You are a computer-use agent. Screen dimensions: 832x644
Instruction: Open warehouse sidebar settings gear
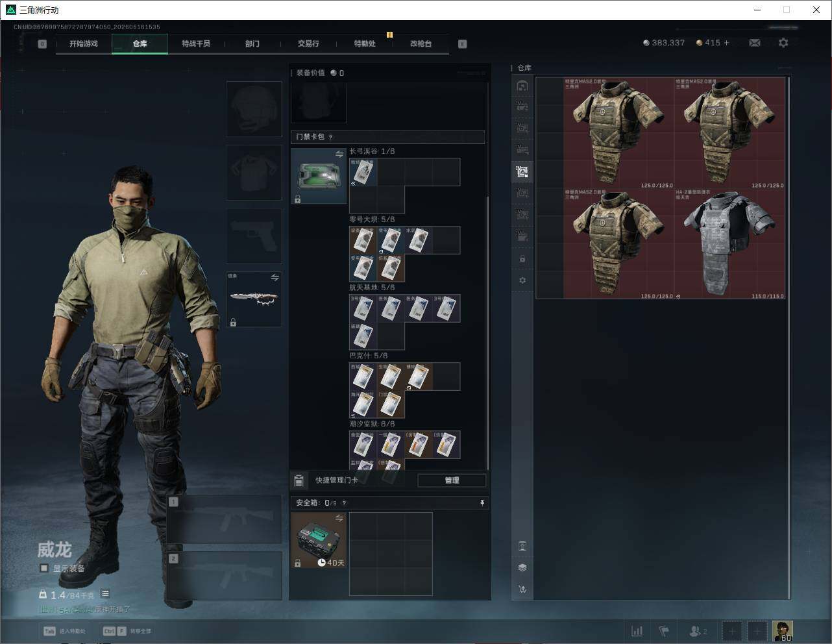point(522,280)
